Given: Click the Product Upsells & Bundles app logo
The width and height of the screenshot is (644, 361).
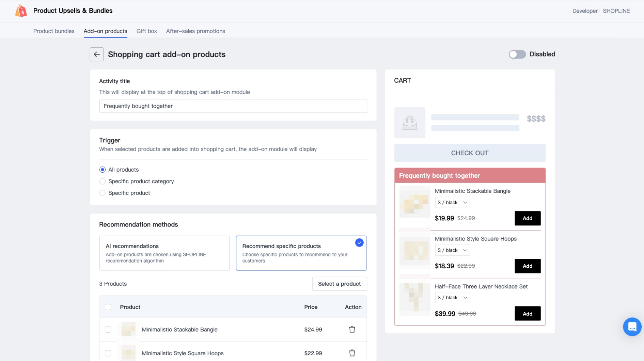Looking at the screenshot, I should [x=21, y=11].
